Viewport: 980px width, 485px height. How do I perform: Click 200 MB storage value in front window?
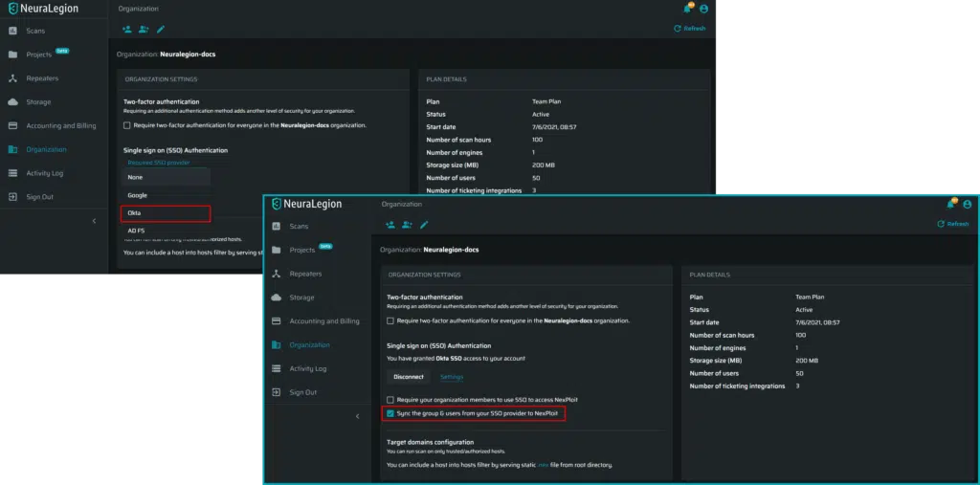click(x=807, y=361)
